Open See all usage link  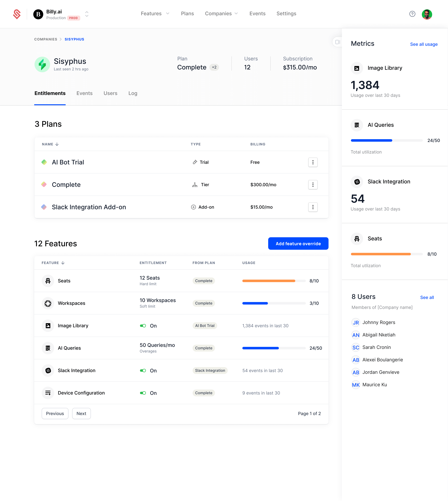pos(424,44)
